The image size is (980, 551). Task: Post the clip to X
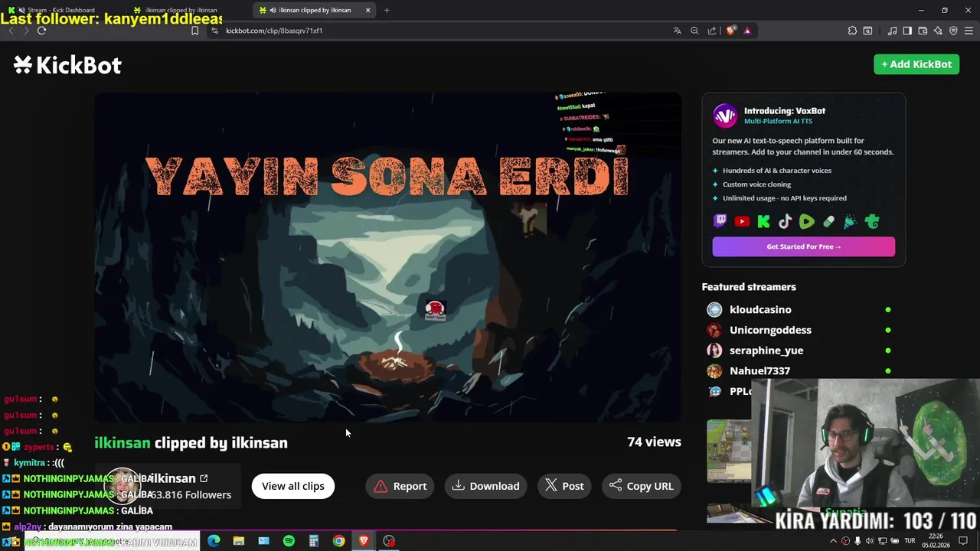click(x=564, y=486)
